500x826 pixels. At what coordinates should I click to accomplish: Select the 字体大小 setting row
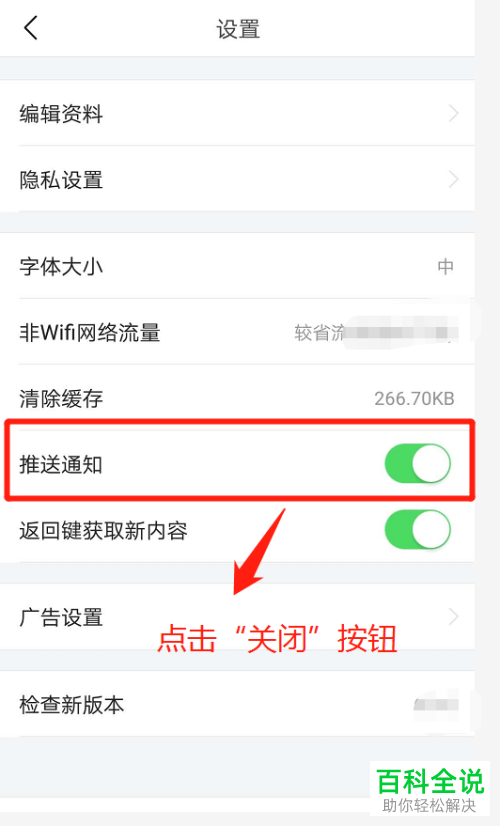tap(237, 266)
